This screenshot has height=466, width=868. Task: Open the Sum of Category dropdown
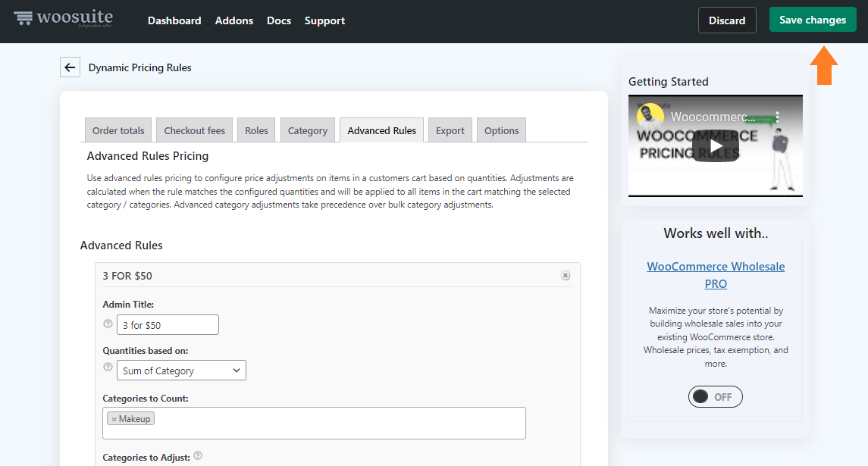click(x=181, y=371)
